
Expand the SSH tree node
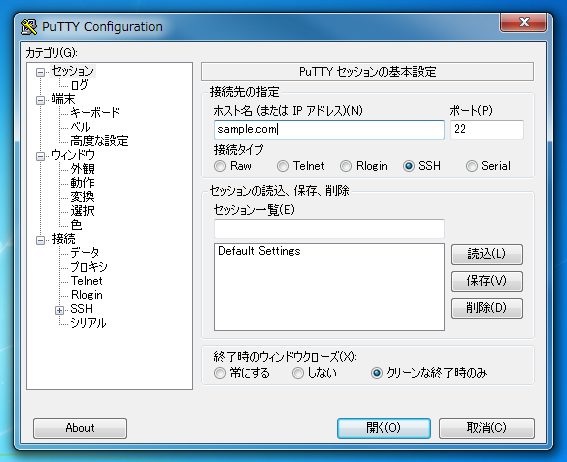point(60,311)
